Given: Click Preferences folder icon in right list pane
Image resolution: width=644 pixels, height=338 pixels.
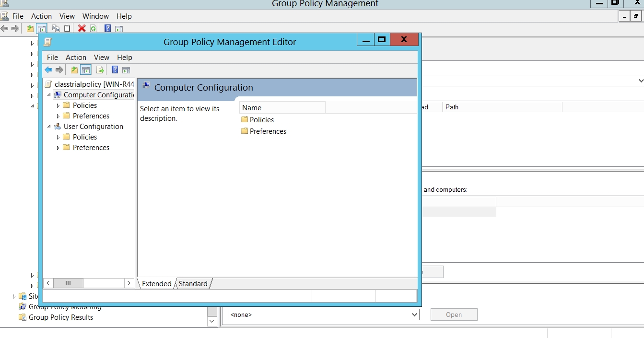Looking at the screenshot, I should click(x=245, y=131).
